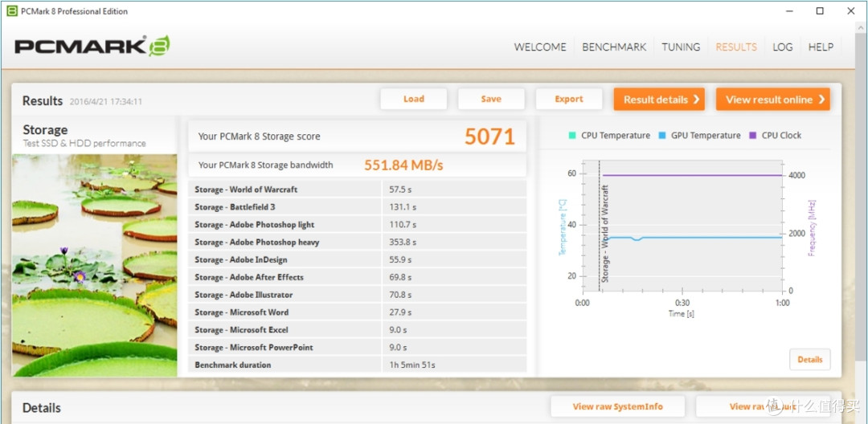Click the 5071 storage score value
The image size is (868, 424).
489,137
